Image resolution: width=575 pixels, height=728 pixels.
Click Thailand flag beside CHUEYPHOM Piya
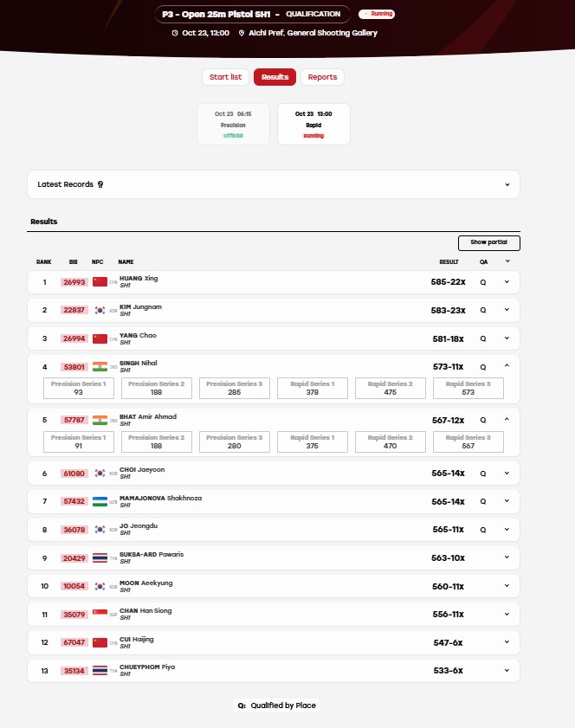pyautogui.click(x=100, y=670)
